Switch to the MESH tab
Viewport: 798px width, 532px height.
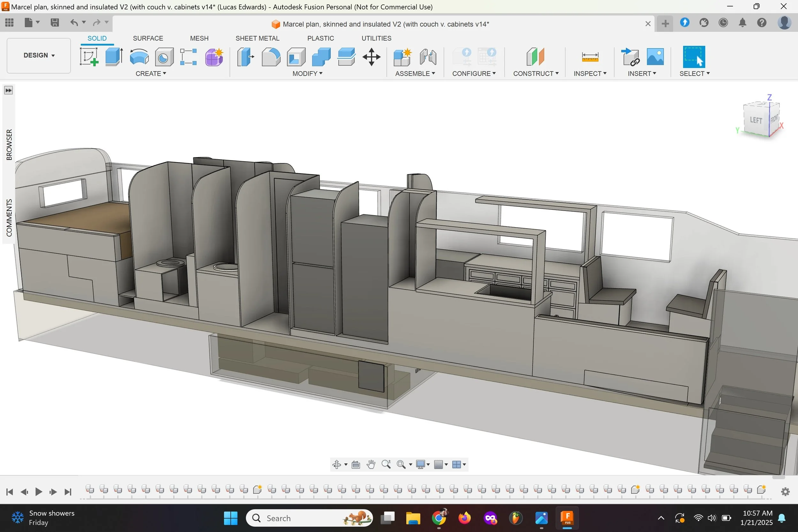click(199, 38)
